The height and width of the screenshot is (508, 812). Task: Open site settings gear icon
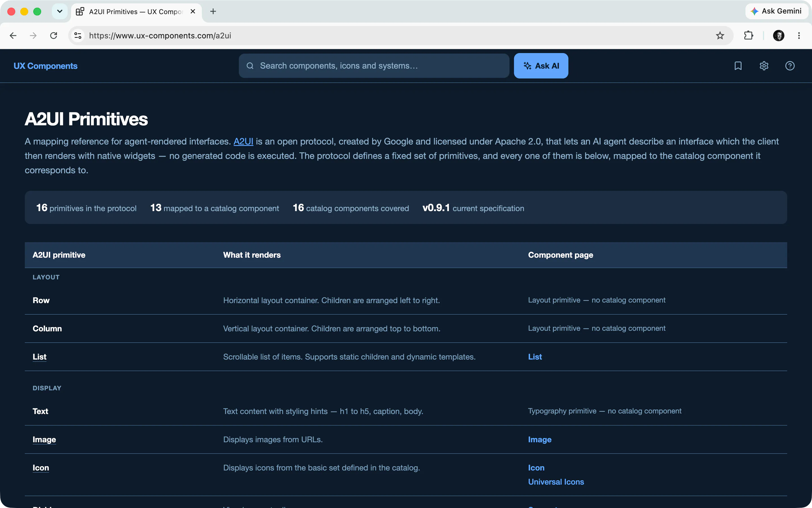[x=764, y=66]
